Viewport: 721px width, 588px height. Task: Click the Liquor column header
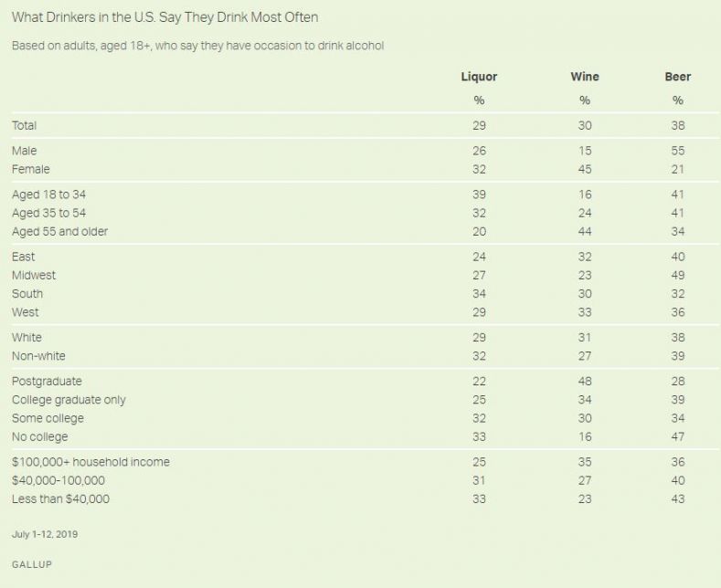pos(479,77)
